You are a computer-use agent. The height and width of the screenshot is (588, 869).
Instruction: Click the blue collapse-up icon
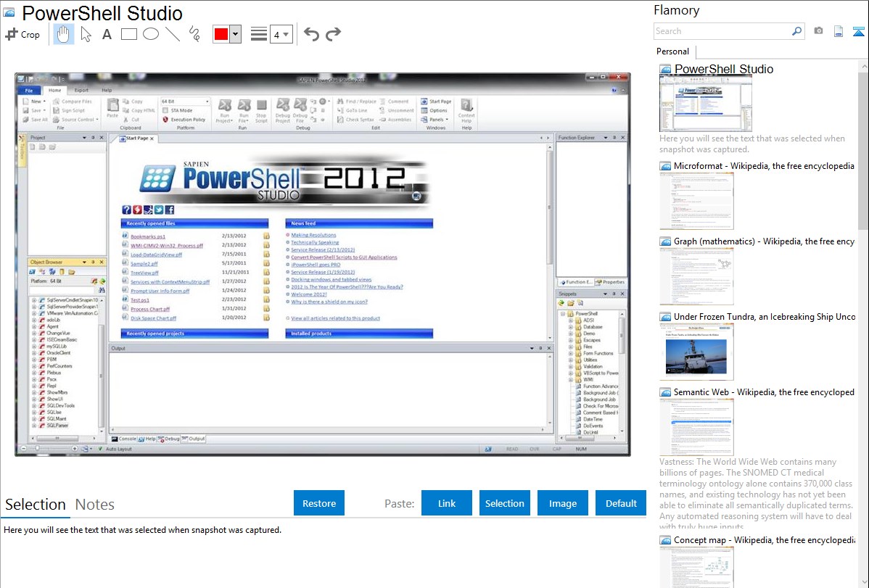click(x=858, y=31)
